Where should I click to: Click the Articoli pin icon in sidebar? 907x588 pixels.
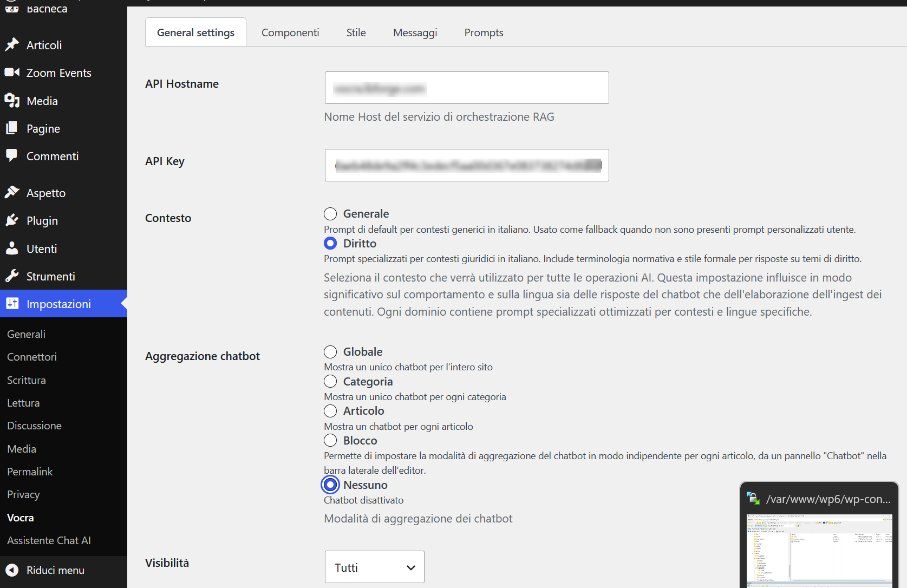click(12, 45)
